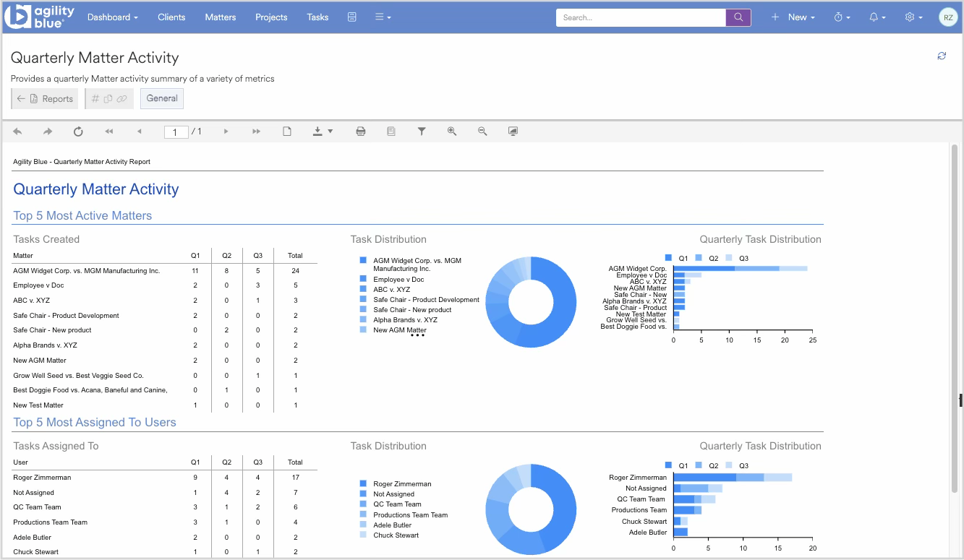Screen dimensions: 964x560
Task: Click the page number box
Action: (x=176, y=132)
